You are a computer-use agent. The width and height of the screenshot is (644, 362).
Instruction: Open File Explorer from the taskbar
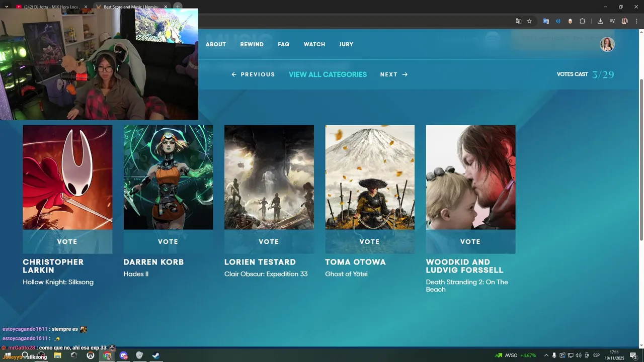[57, 355]
